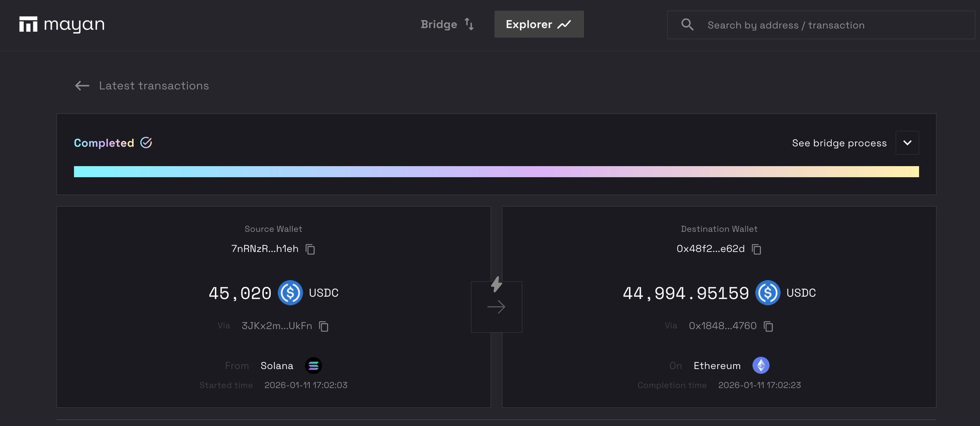Image resolution: width=980 pixels, height=426 pixels.
Task: Go back using the left arrow icon
Action: pyautogui.click(x=82, y=86)
